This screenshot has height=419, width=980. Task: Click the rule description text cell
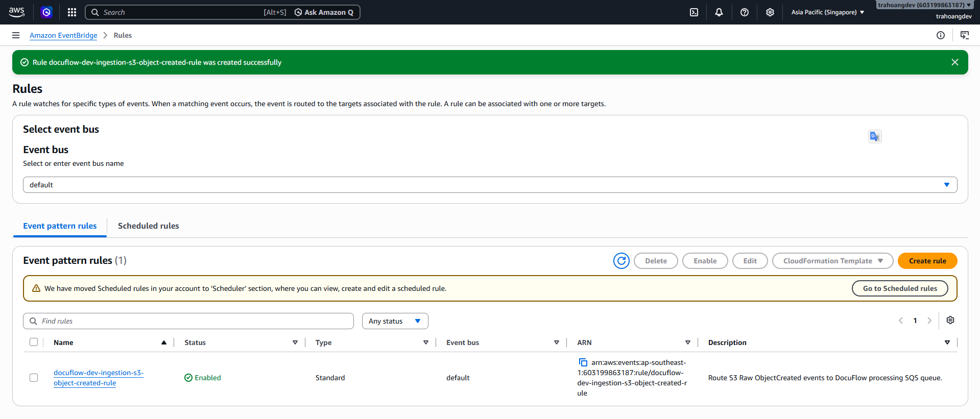(825, 378)
